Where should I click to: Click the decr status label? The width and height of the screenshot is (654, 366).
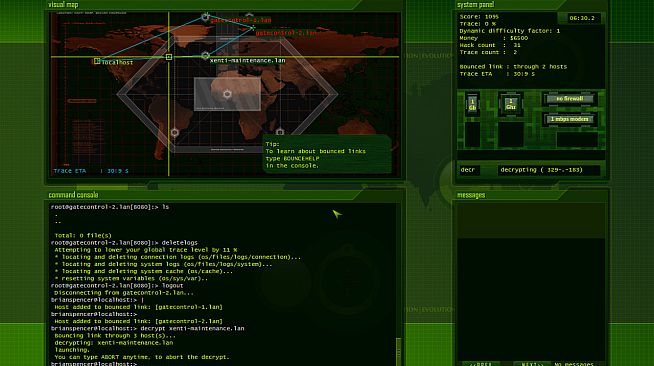(x=469, y=170)
